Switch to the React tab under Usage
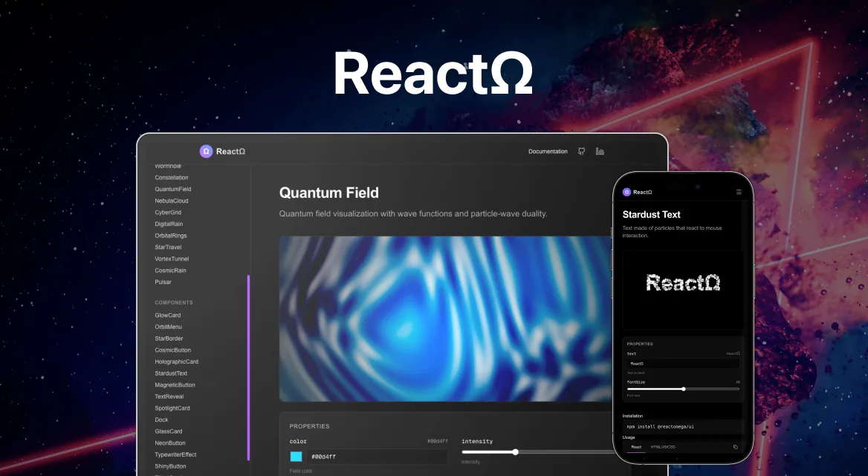Screen dimensions: 868x476 [636, 447]
